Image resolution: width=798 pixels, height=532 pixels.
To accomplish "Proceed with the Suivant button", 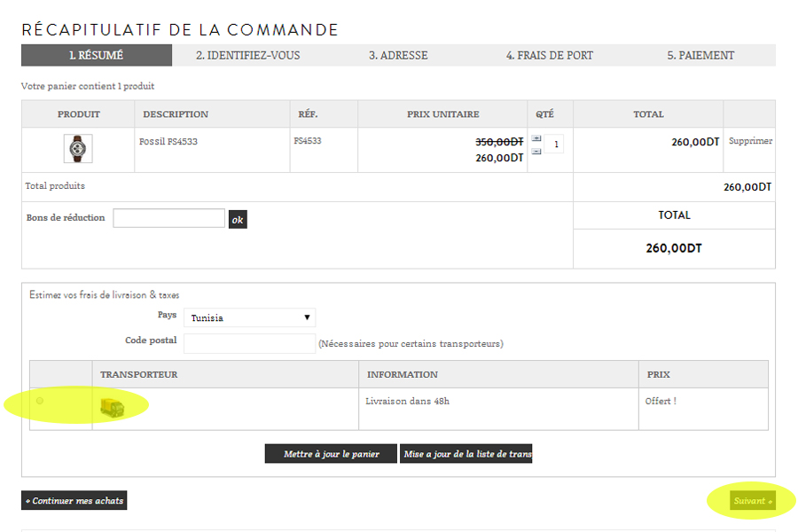I will coord(752,501).
